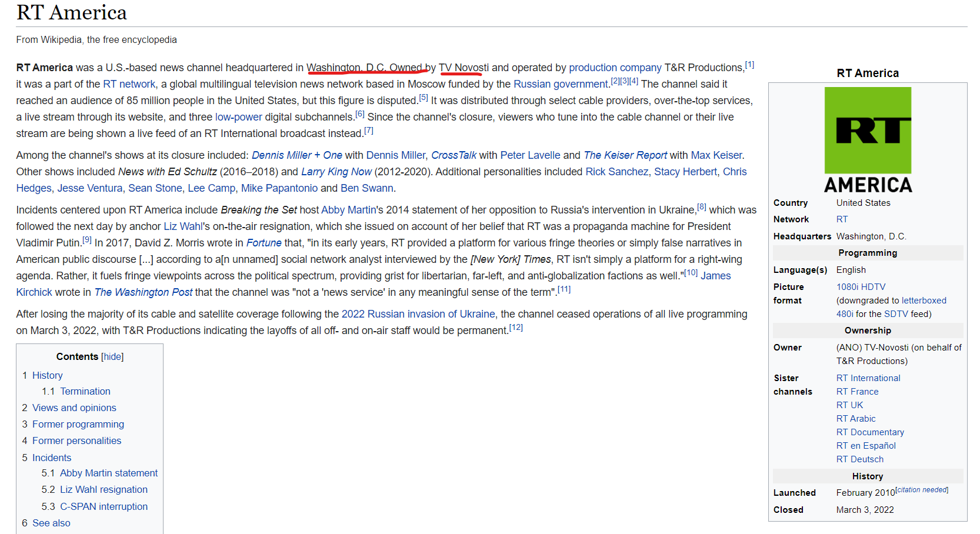Screen dimensions: 980x534
Task: Visit Rick Sanchez's article
Action: coord(617,172)
